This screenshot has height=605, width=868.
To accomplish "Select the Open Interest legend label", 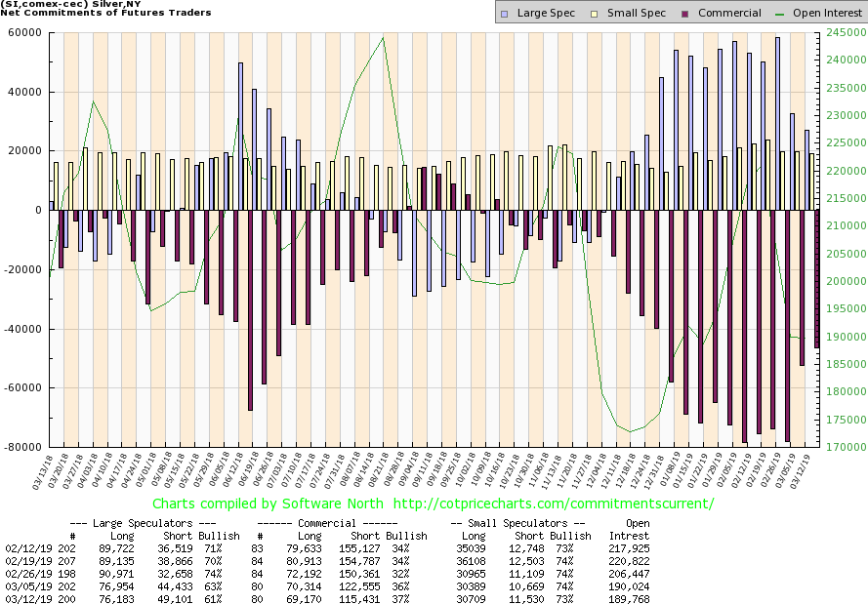I will coord(829,14).
